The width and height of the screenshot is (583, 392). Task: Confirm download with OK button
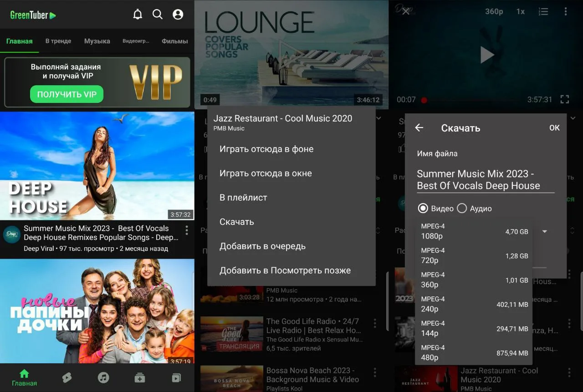pyautogui.click(x=554, y=128)
